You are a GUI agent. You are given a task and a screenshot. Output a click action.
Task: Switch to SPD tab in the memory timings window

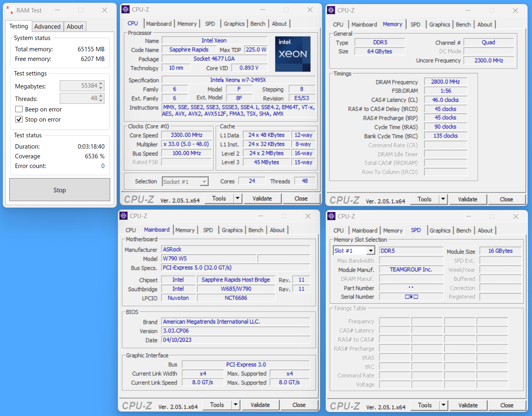click(x=416, y=25)
